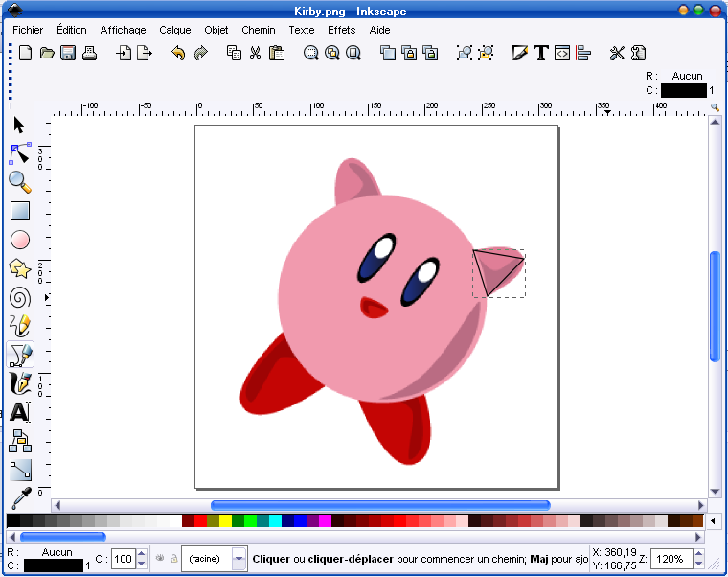
Task: Open the Édition menu
Action: (72, 30)
